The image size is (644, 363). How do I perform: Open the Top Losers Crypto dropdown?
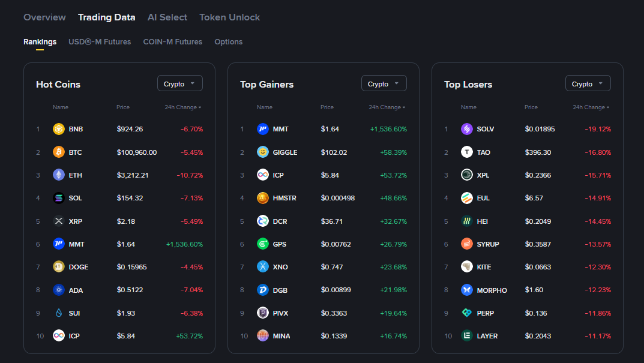588,84
